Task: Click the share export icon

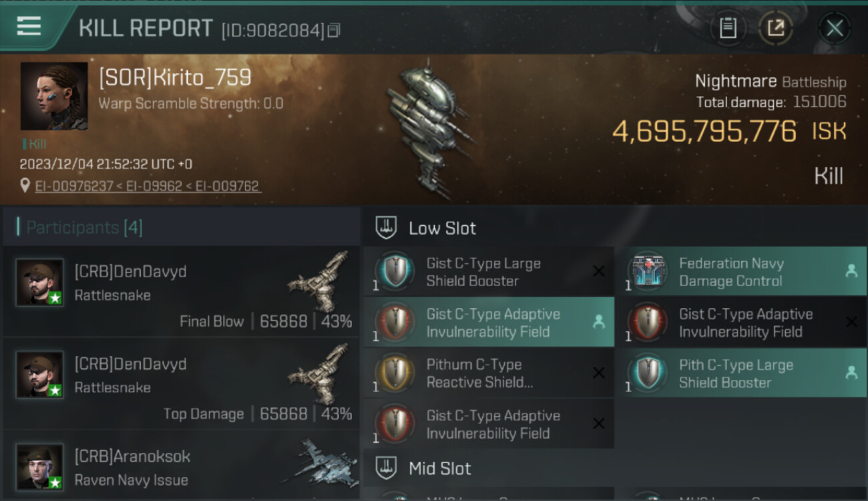Action: (x=776, y=28)
